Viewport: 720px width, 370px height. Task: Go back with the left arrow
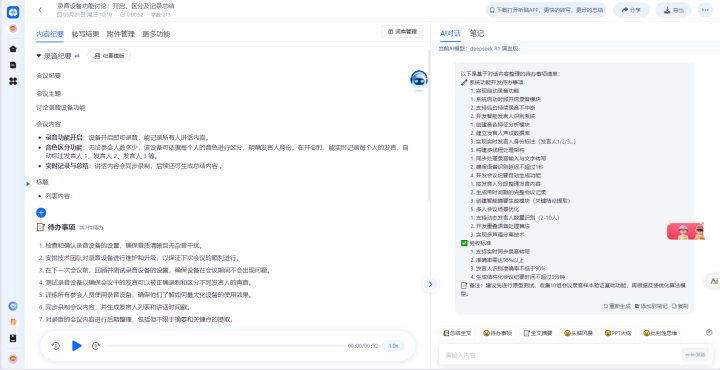(x=40, y=10)
